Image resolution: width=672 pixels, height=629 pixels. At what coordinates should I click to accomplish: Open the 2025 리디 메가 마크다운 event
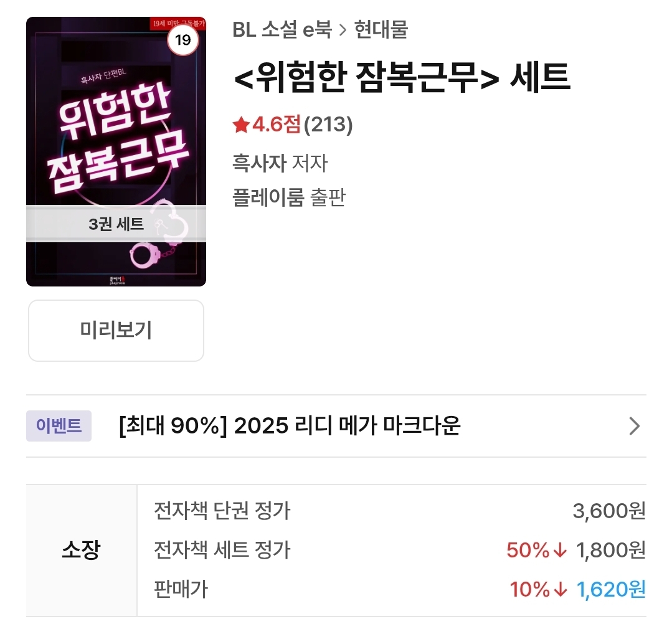pyautogui.click(x=290, y=426)
